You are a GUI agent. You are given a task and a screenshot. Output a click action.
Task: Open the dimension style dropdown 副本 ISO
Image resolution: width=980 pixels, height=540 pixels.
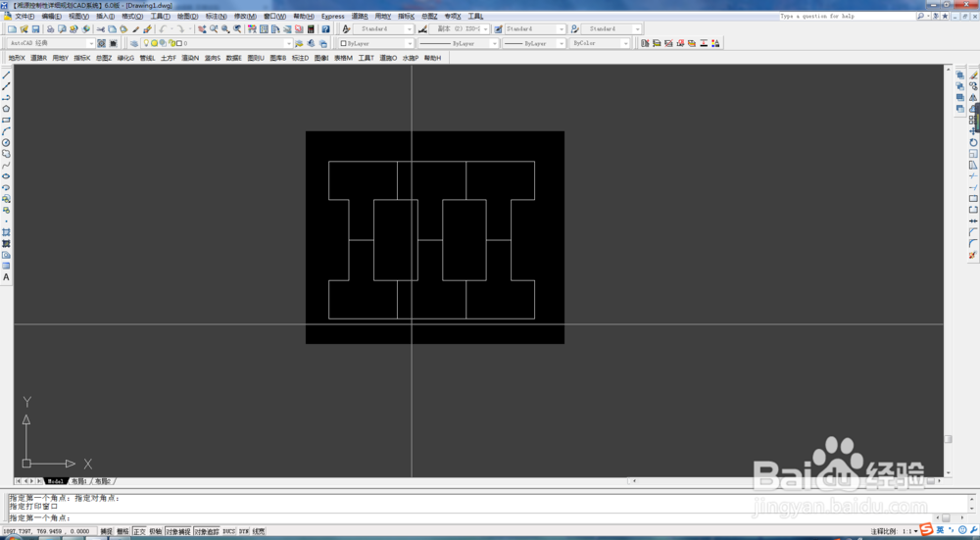[460, 29]
